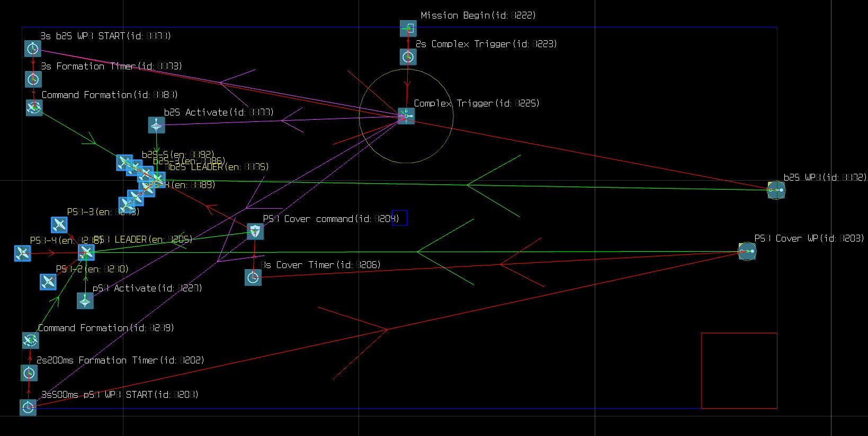Click the PS LEADER aircraft icon
The width and height of the screenshot is (868, 436).
click(86, 253)
